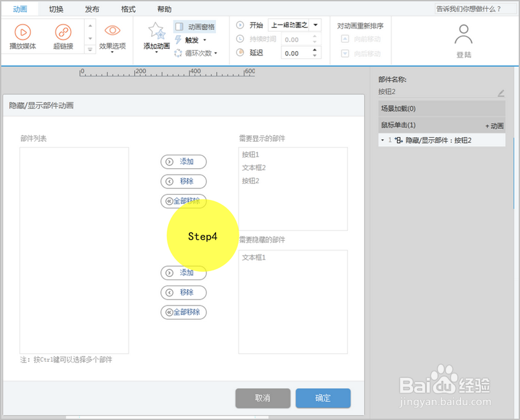The image size is (520, 420).
Task: Click the 部件列表 empty list box
Action: [x=74, y=250]
